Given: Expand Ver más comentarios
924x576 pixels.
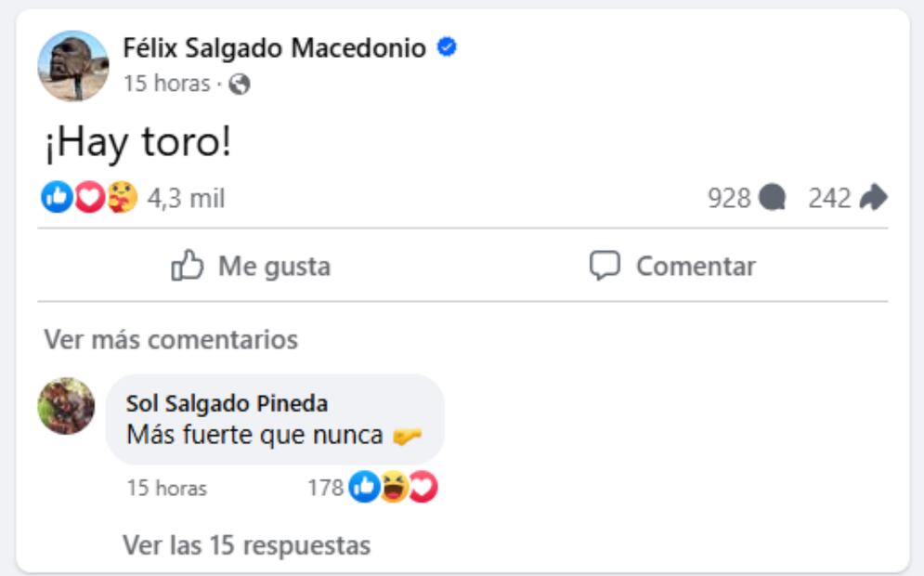Looking at the screenshot, I should pyautogui.click(x=171, y=339).
